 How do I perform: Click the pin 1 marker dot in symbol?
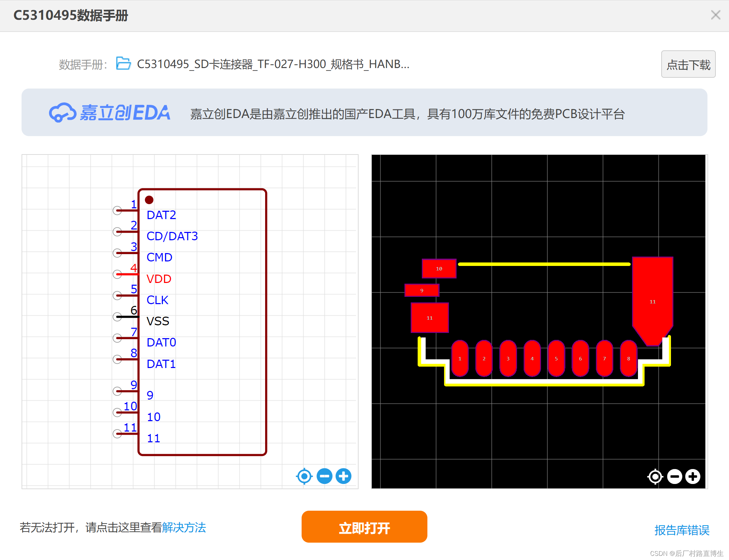pos(149,200)
